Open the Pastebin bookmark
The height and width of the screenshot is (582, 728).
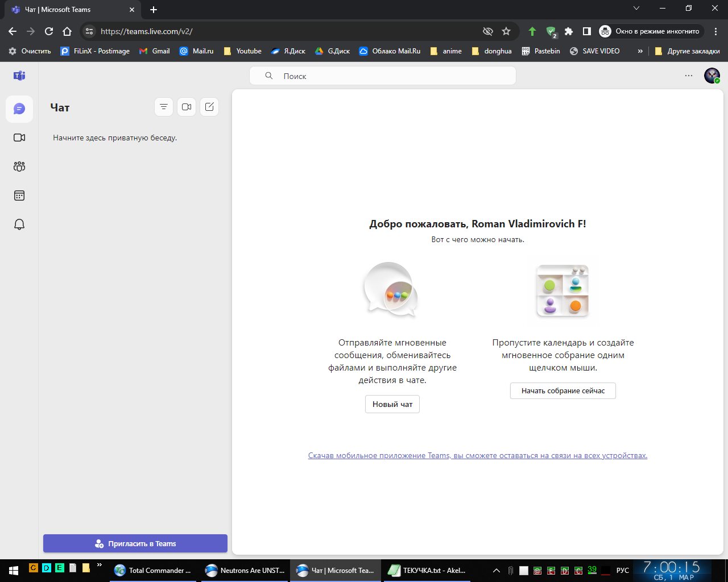[541, 51]
